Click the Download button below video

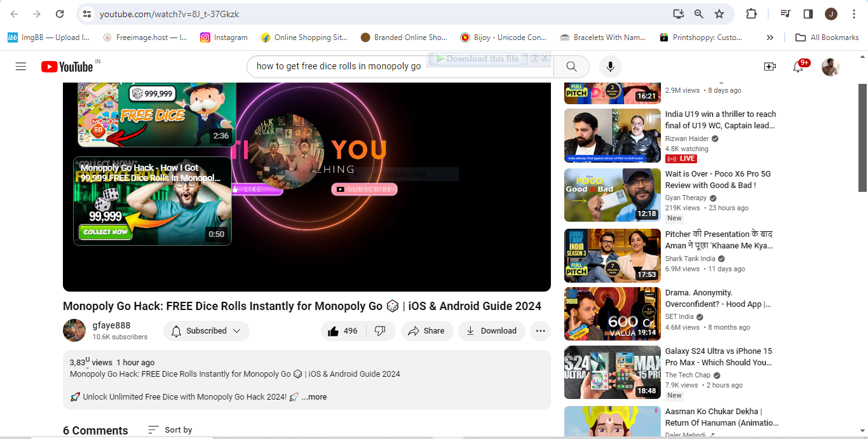pos(492,331)
